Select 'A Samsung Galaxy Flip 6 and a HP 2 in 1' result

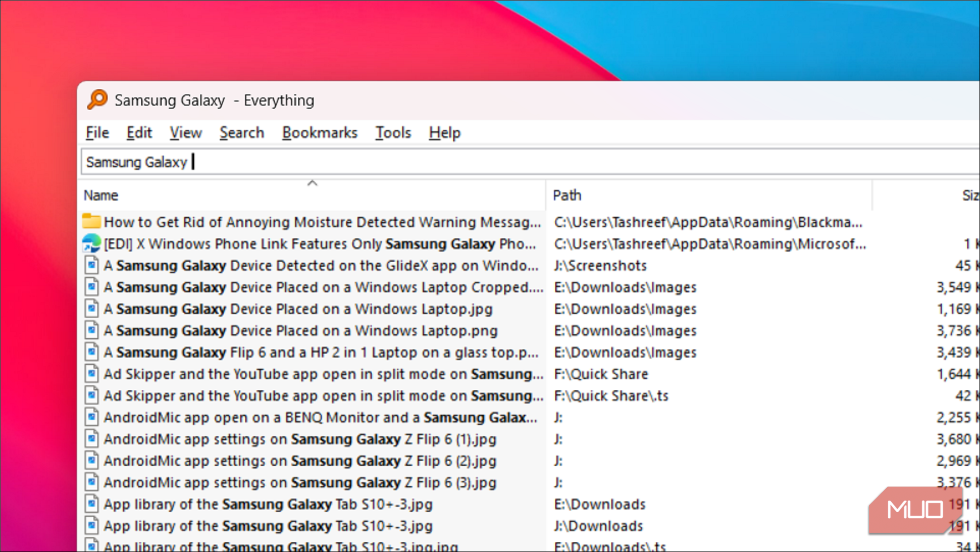[x=321, y=352]
